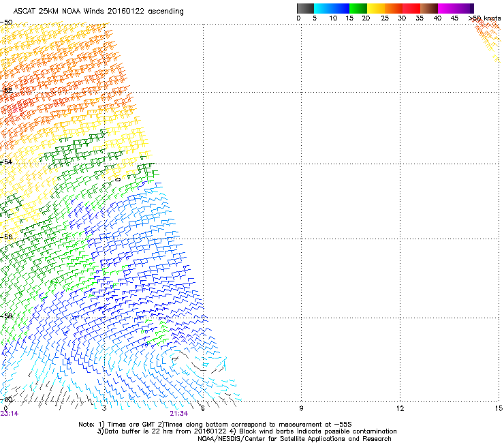Click the longitude label '12'
504x443 pixels.
pos(400,408)
